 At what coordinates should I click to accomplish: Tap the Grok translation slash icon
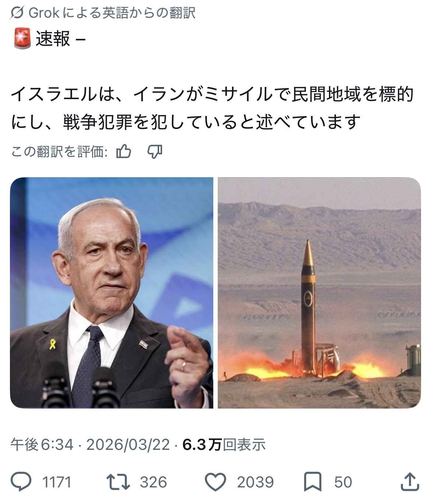(x=17, y=14)
